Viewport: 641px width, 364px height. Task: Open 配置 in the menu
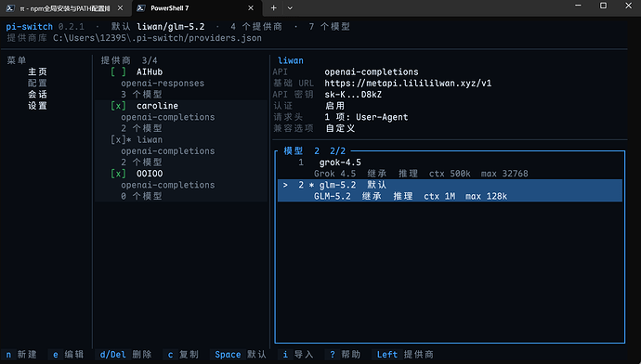click(x=37, y=83)
